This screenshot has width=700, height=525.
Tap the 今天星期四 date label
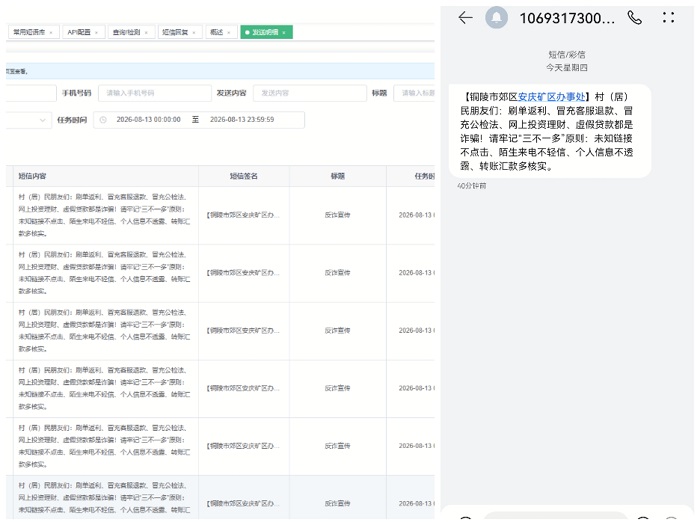click(x=567, y=68)
